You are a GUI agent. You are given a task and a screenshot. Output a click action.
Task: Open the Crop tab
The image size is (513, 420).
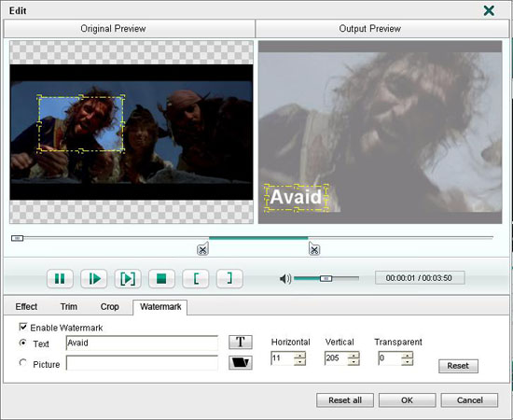[110, 307]
